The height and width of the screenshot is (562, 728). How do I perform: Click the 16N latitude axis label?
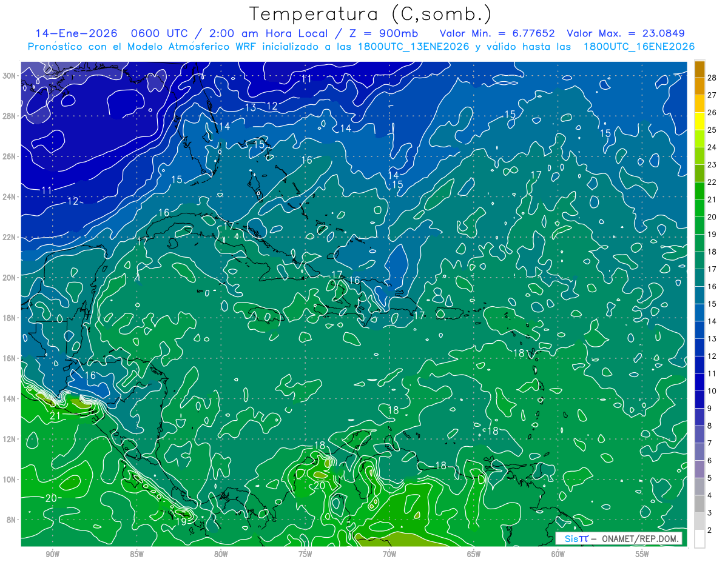pyautogui.click(x=10, y=358)
